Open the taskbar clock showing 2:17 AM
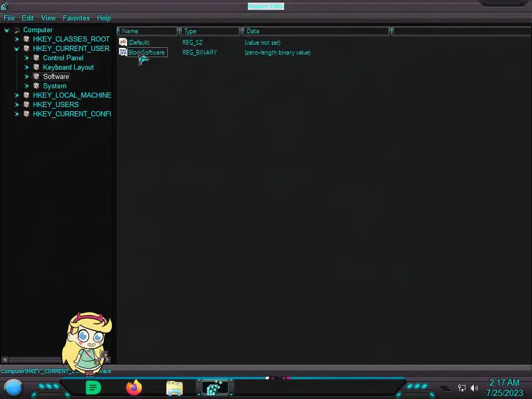 tap(504, 388)
